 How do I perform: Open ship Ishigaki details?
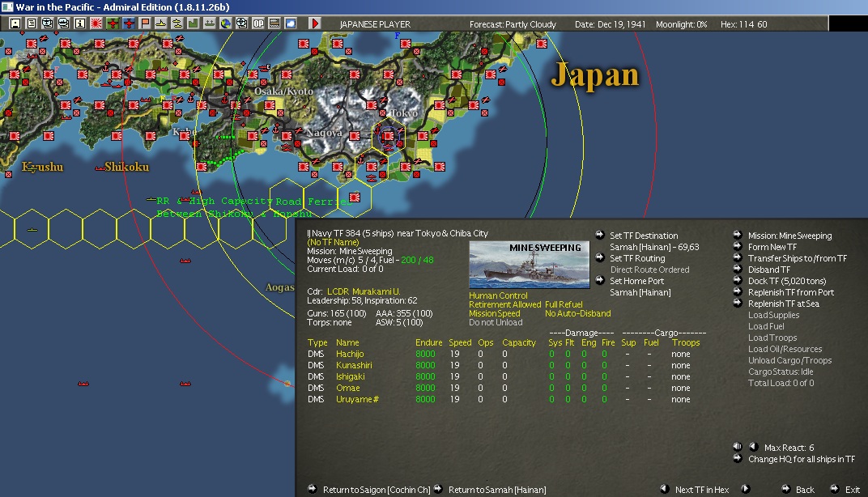(x=351, y=376)
